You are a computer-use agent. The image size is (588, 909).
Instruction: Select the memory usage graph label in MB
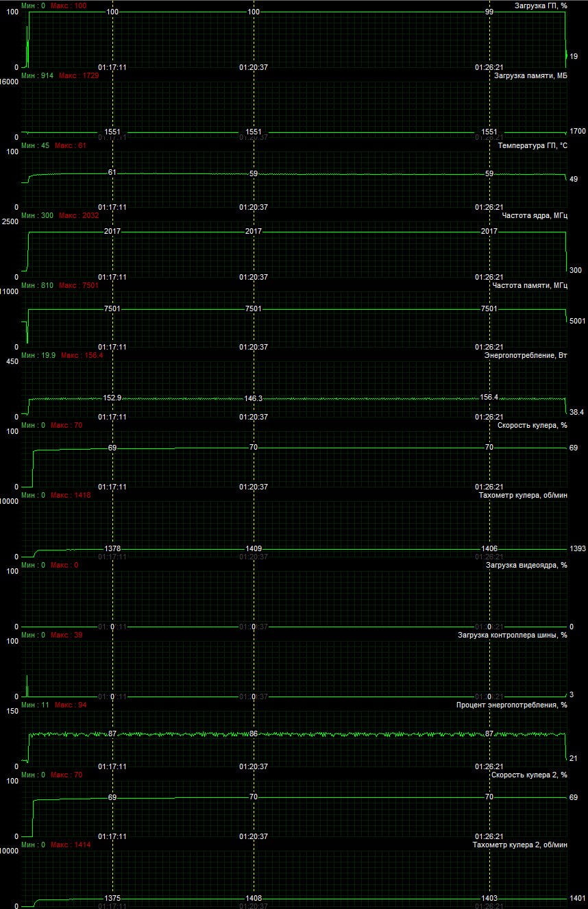pyautogui.click(x=530, y=75)
